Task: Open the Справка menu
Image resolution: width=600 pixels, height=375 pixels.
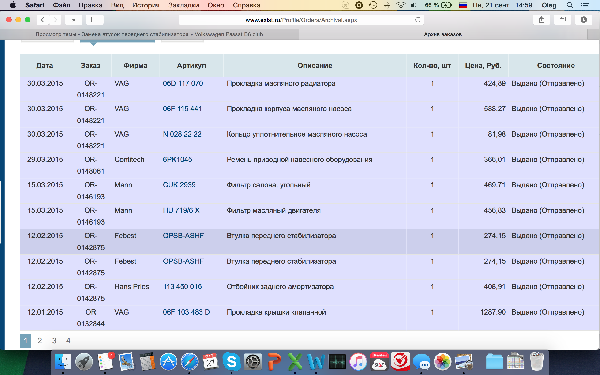Action: click(x=246, y=5)
